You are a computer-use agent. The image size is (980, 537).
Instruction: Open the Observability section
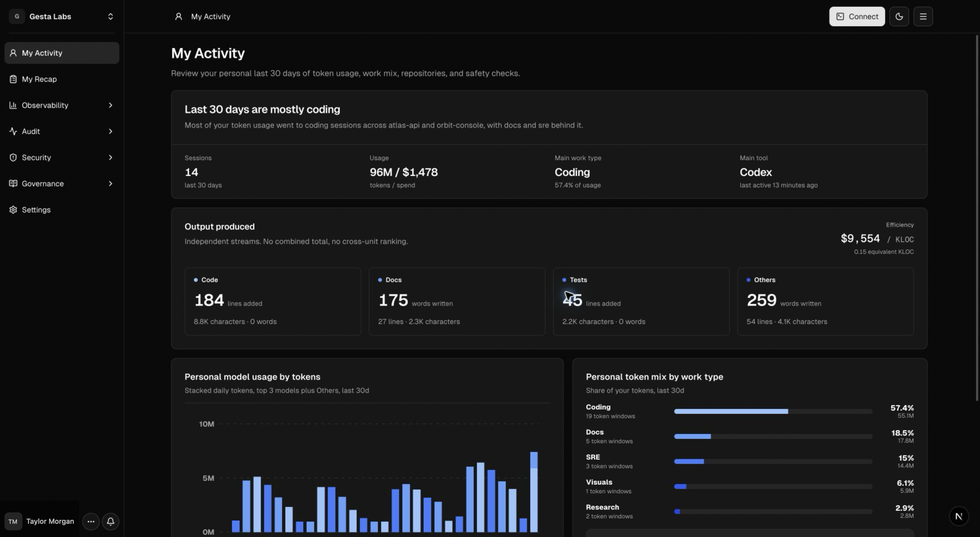(x=62, y=105)
